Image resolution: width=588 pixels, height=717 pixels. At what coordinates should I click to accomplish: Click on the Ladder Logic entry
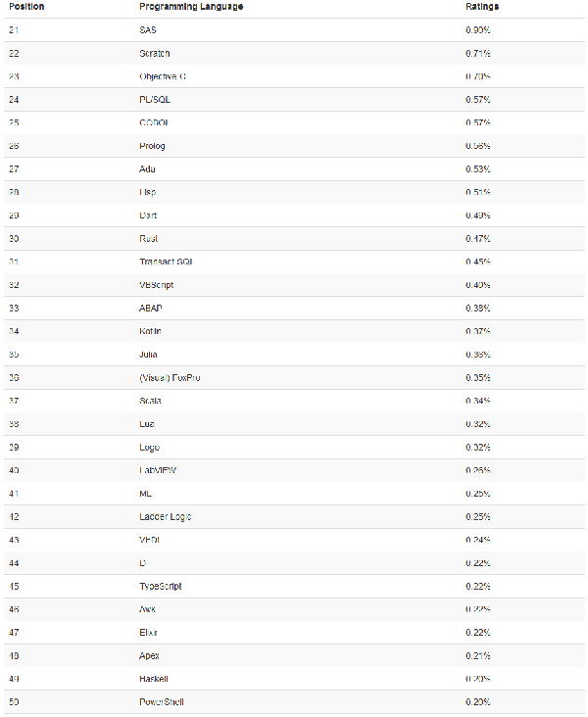click(x=165, y=517)
